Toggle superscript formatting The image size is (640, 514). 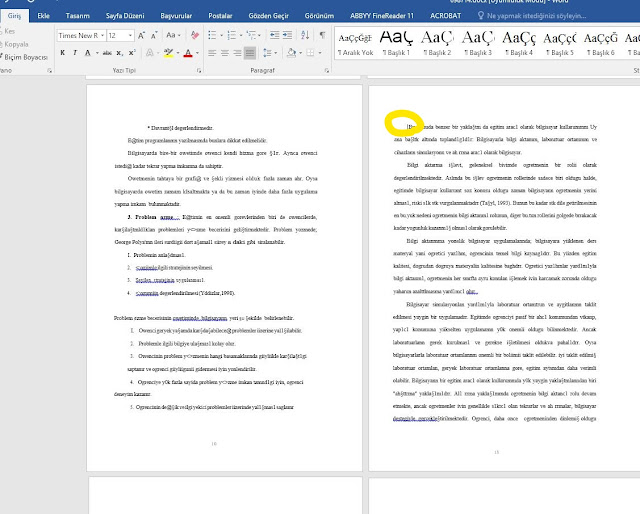tap(132, 53)
